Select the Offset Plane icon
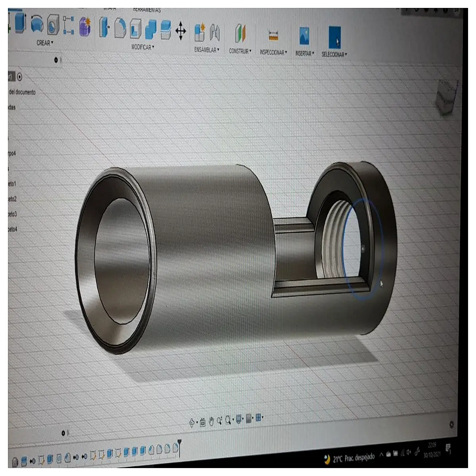 [x=240, y=33]
